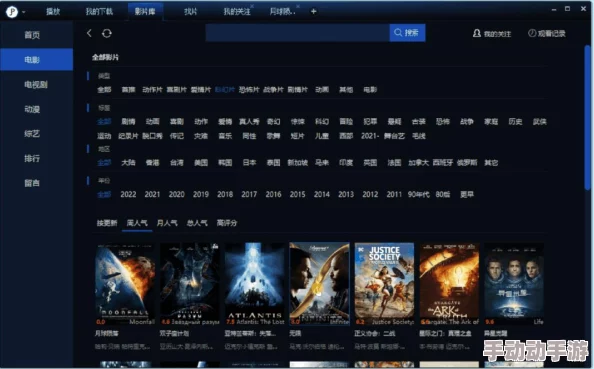This screenshot has height=369, width=594.
Task: Refresh the page with the circular arrow icon
Action: click(107, 33)
